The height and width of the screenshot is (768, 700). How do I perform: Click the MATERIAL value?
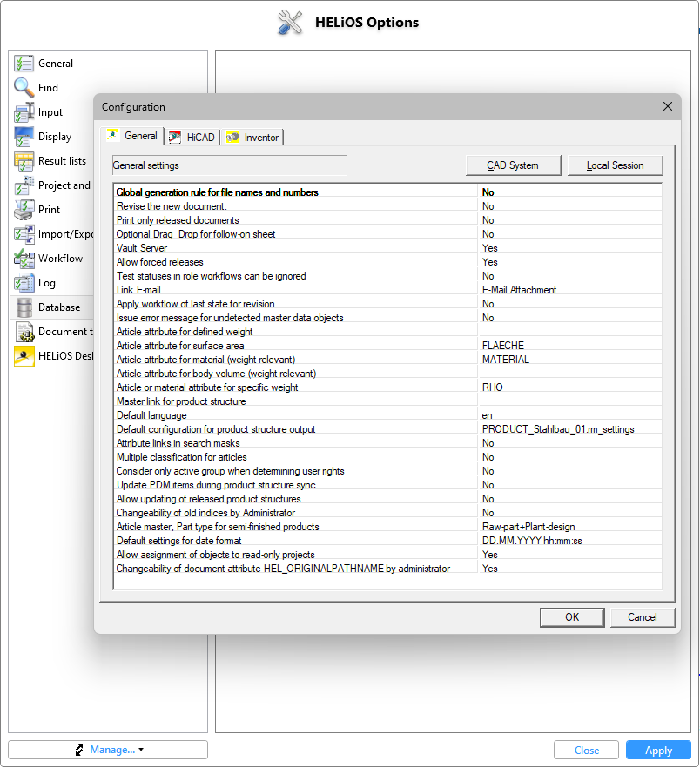tap(506, 360)
